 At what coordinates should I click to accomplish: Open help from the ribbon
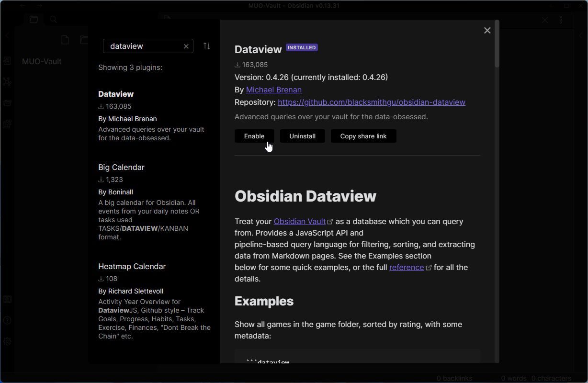point(7,320)
